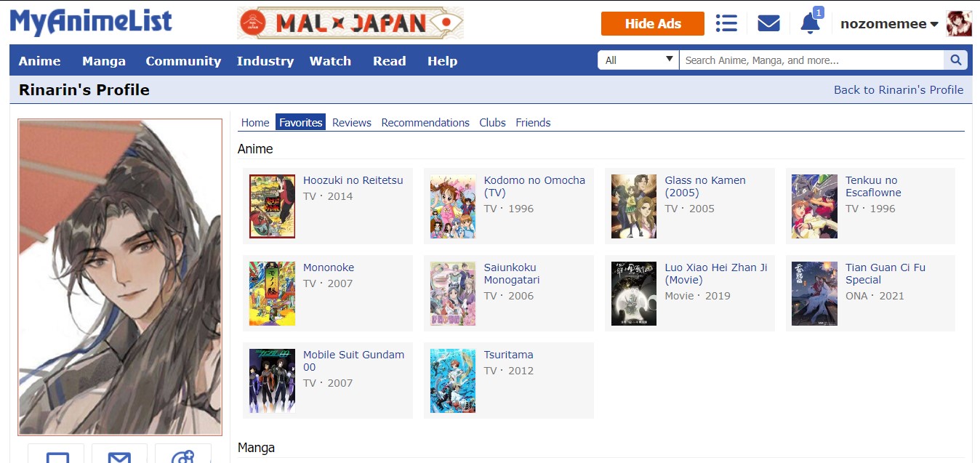Image resolution: width=980 pixels, height=463 pixels.
Task: Open the Glass no Kamen (2005) link
Action: [x=705, y=186]
